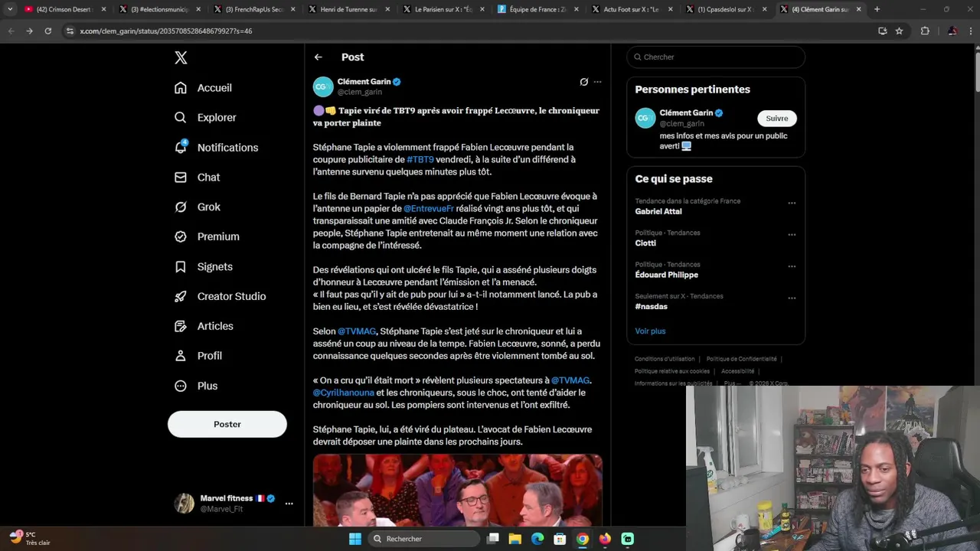Image resolution: width=980 pixels, height=551 pixels.
Task: Click the taskbar Rechercher search box
Action: pos(423,539)
